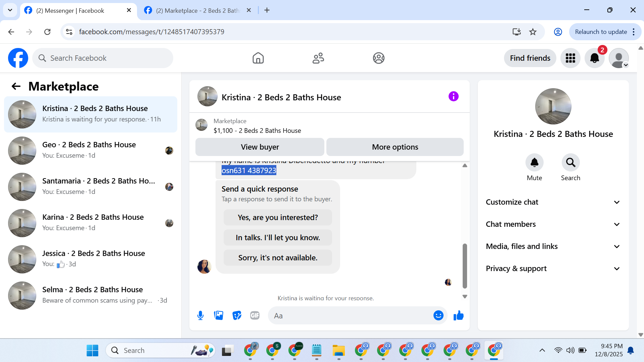Image resolution: width=644 pixels, height=362 pixels.
Task: Close the Marketplace browser tab
Action: pyautogui.click(x=249, y=10)
